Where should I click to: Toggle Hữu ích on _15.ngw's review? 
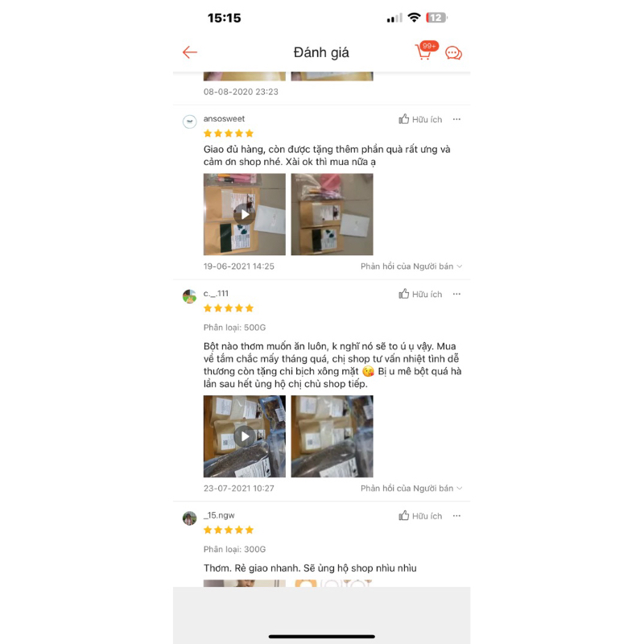tap(420, 516)
